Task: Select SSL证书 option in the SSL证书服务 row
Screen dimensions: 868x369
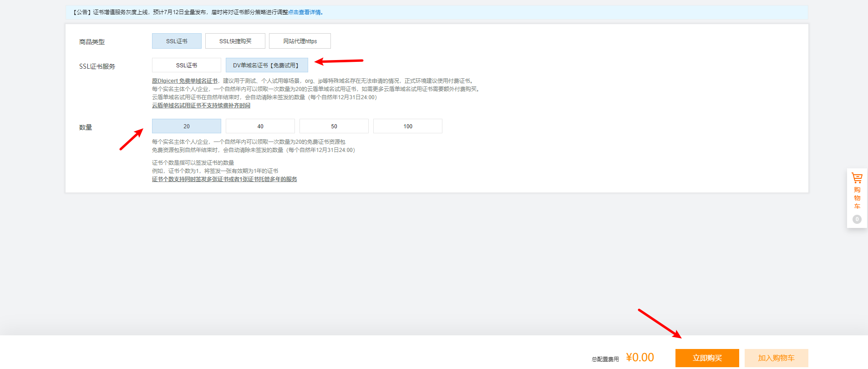Action: pos(186,65)
